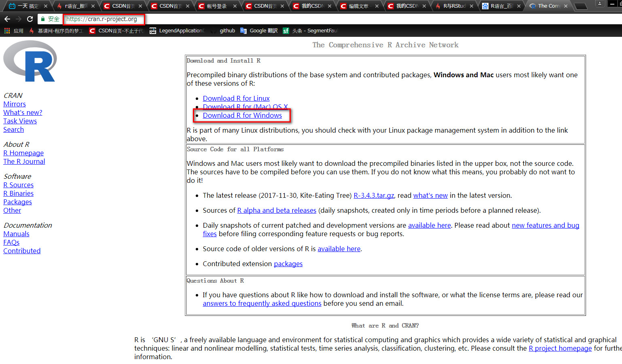Open the Google Translate bookmark
The width and height of the screenshot is (622, 364).
tap(259, 31)
